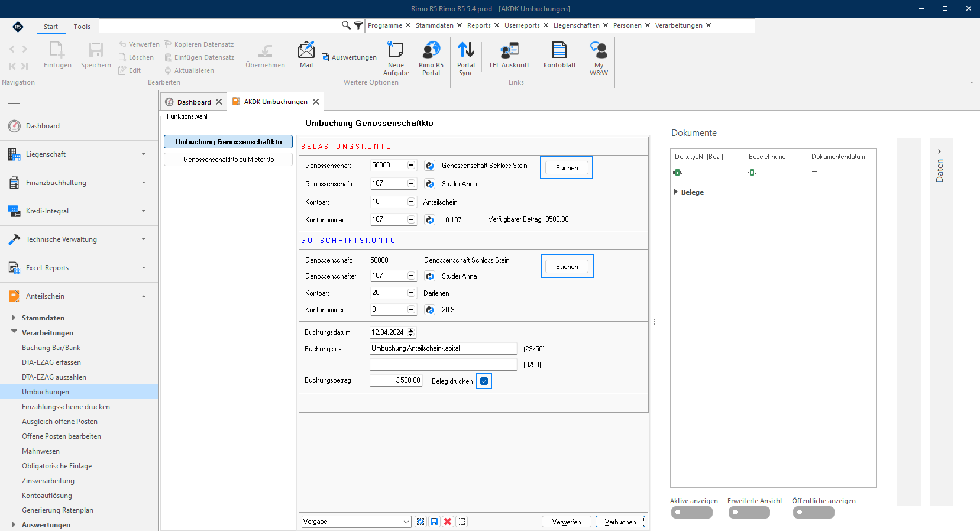Click Suchen in Belastungskonto section
The image size is (980, 531).
tap(567, 168)
